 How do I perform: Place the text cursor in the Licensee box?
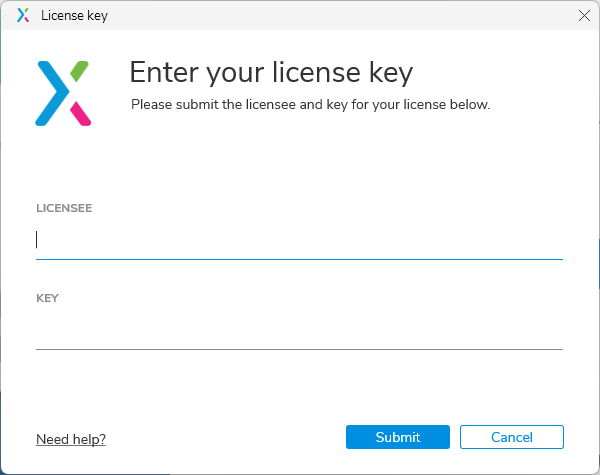click(299, 240)
